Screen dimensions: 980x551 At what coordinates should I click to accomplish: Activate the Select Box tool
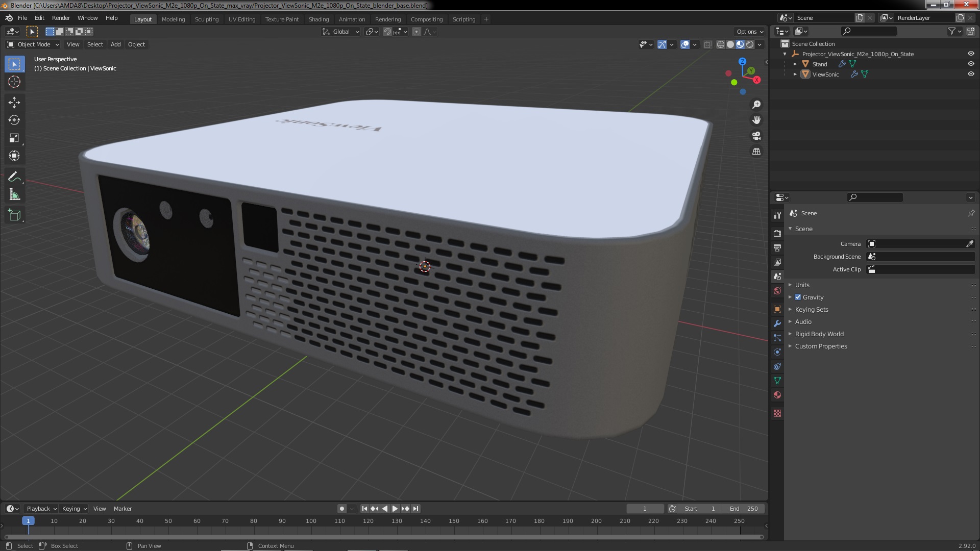point(14,64)
